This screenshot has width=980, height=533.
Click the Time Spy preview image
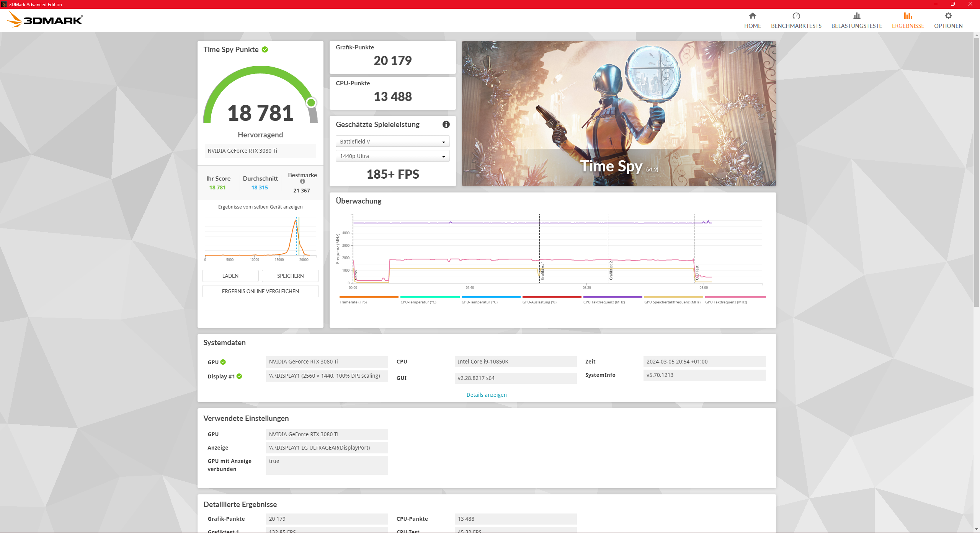(x=619, y=114)
